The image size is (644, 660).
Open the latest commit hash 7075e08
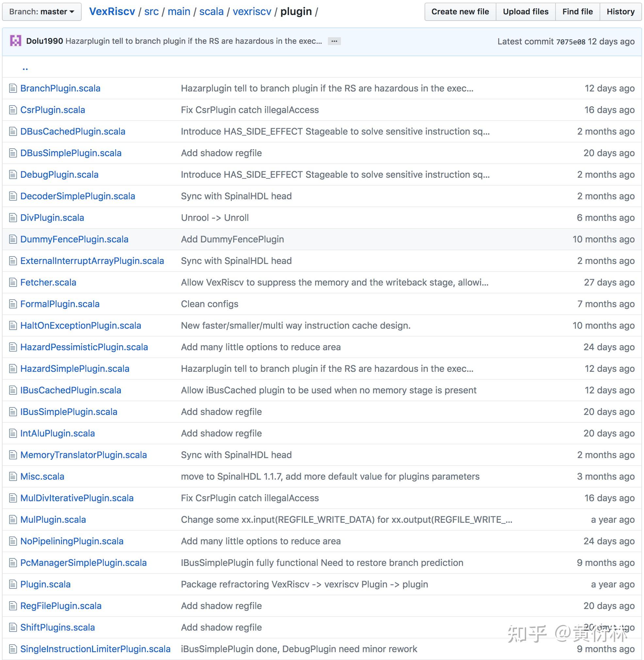point(570,41)
